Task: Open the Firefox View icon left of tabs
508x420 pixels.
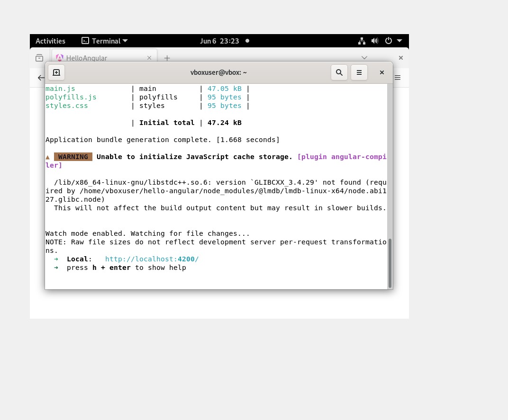Action: point(39,58)
